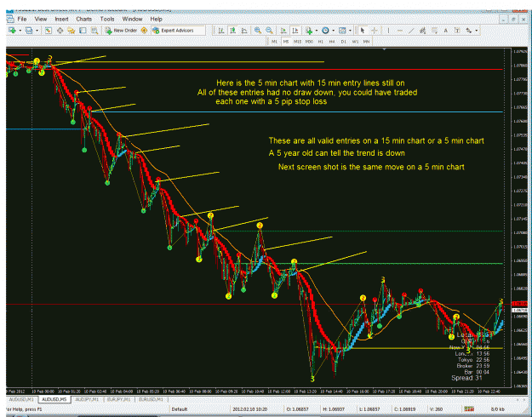Viewport: 532px width, 417px height.
Task: Switch to H1 timeframe
Action: (320, 42)
